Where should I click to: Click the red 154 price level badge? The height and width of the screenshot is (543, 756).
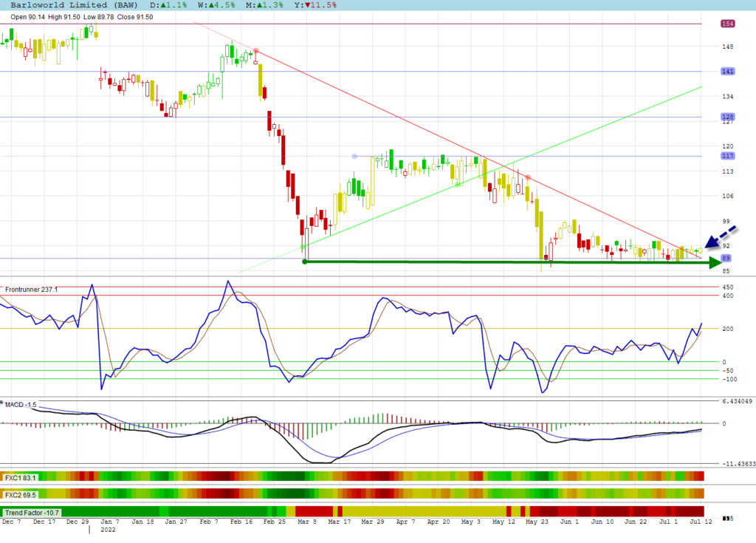click(x=727, y=24)
